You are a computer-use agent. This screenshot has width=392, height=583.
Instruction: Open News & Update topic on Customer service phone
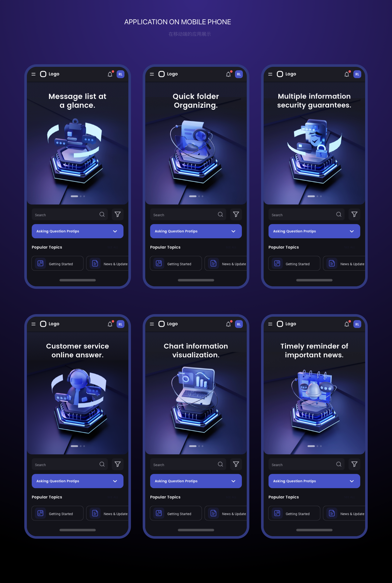[x=107, y=513]
